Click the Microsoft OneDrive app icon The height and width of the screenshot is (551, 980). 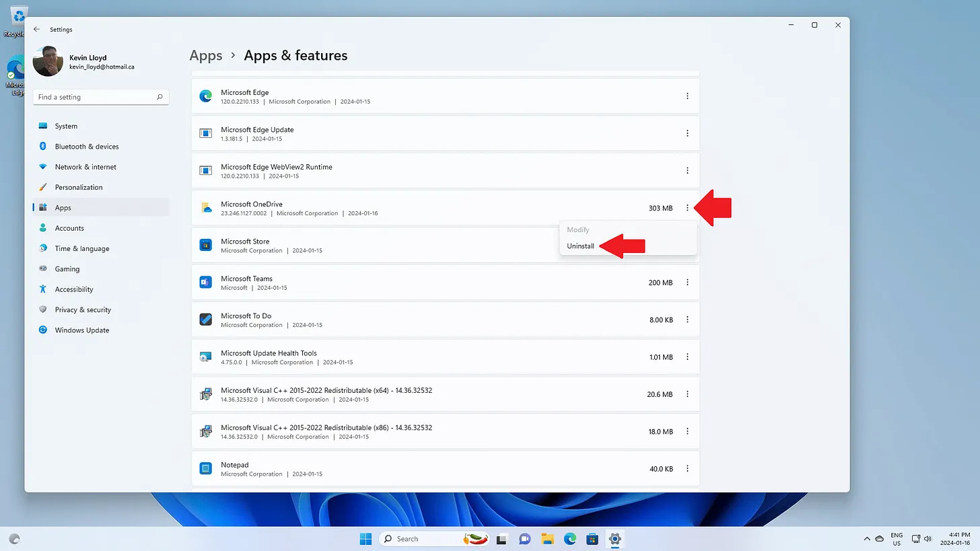pyautogui.click(x=206, y=208)
